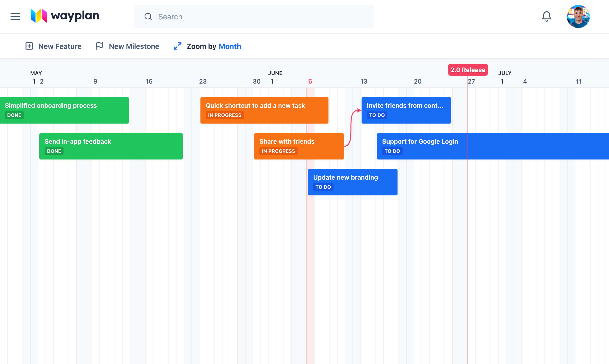Click the New Milestone label
The width and height of the screenshot is (609, 364).
click(x=134, y=46)
